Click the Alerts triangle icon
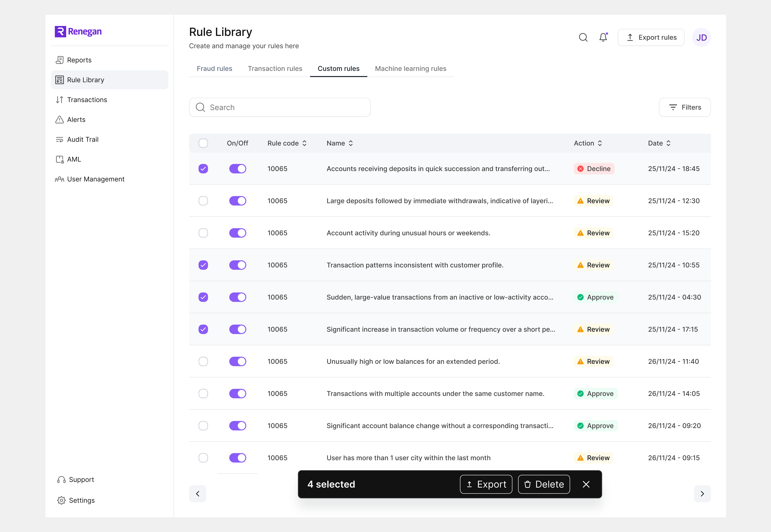This screenshot has width=771, height=532. [x=59, y=120]
